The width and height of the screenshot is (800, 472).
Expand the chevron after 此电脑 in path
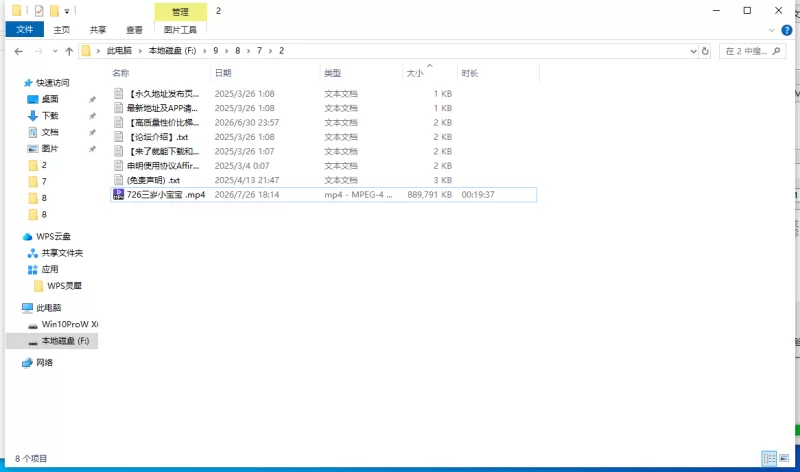tap(140, 51)
